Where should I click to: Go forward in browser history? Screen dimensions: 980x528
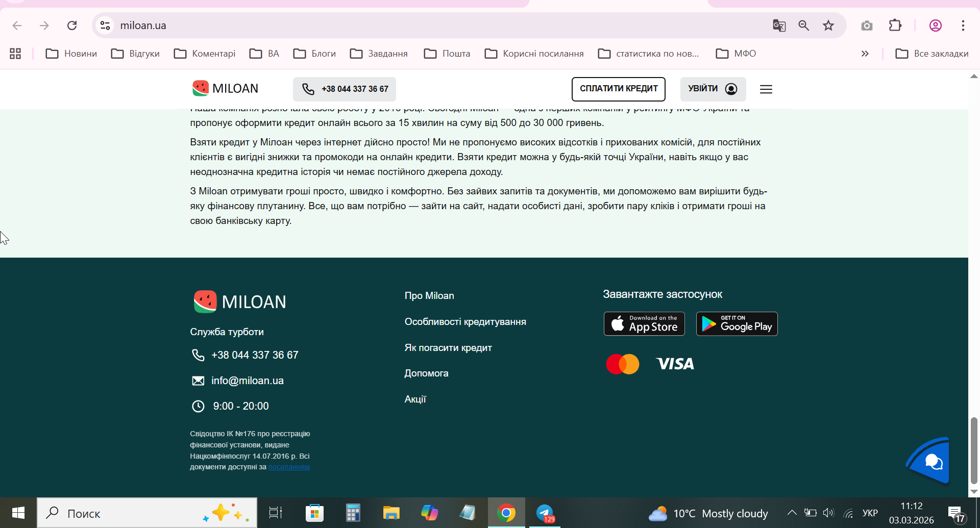[x=44, y=26]
